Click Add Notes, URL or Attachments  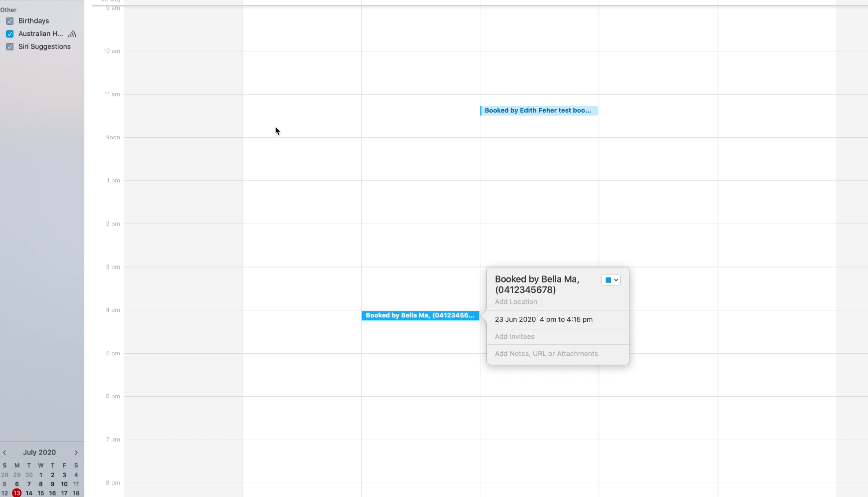tap(546, 354)
